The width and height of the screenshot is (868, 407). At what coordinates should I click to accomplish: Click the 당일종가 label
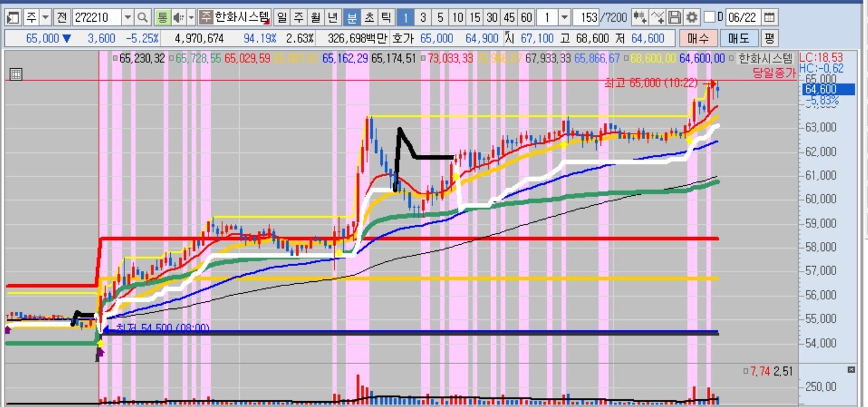[774, 72]
